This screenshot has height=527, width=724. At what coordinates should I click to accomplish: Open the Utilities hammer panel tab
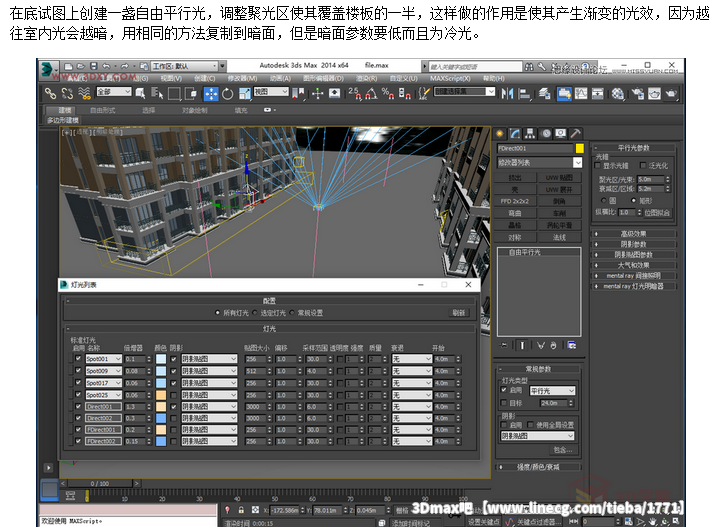click(575, 134)
